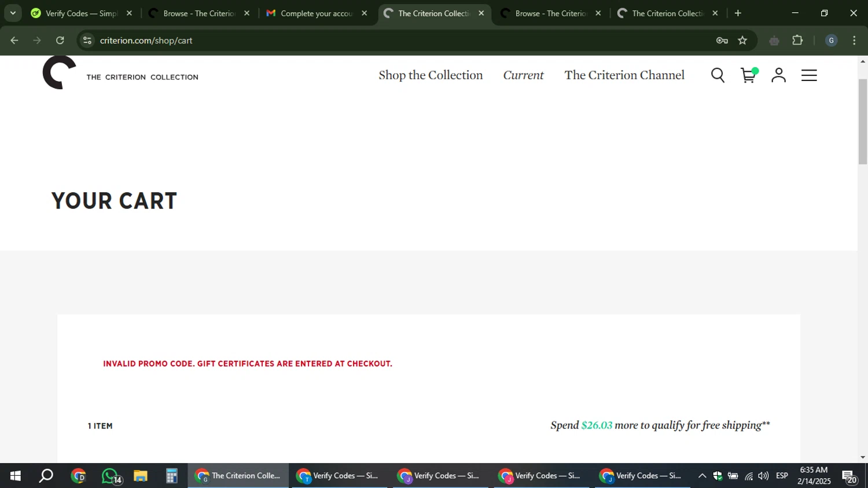Click the browser Forward arrow
This screenshot has width=868, height=488.
[x=37, y=41]
